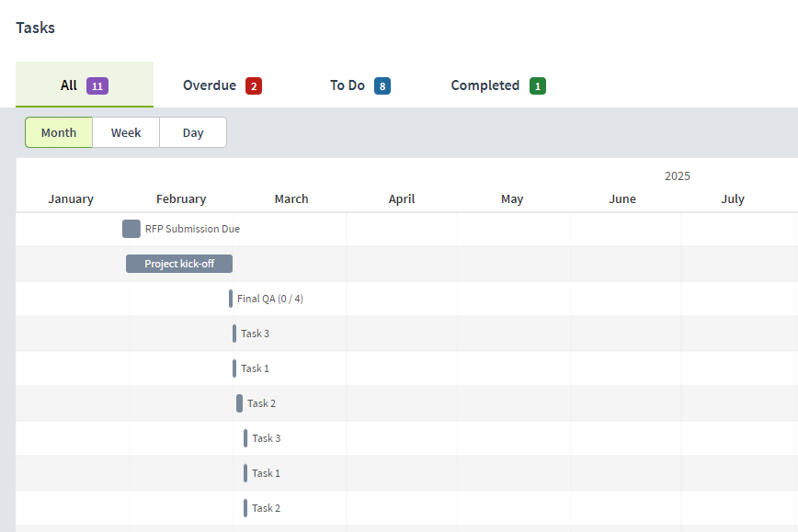Click the March month header
The image size is (798, 532).
pos(291,198)
